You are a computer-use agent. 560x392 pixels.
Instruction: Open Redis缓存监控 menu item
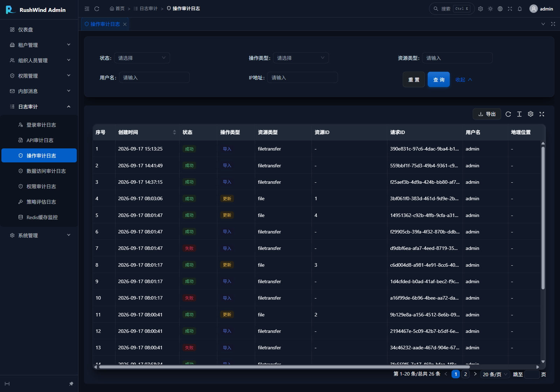click(x=39, y=217)
